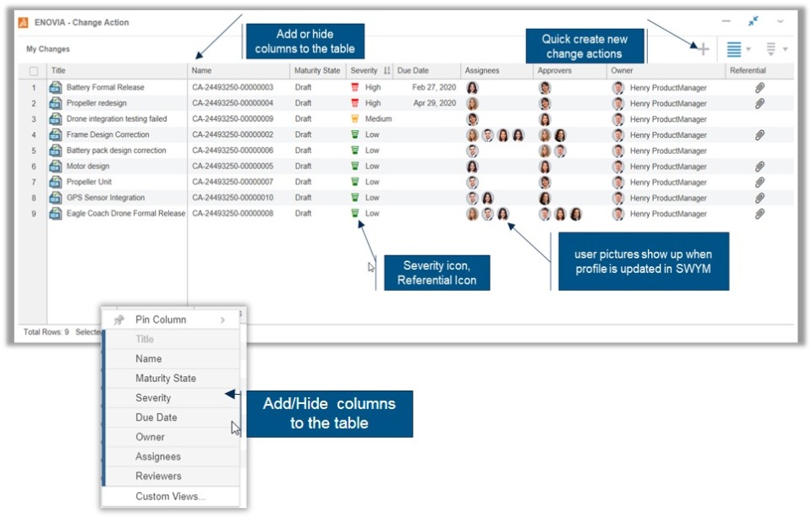
Task: Click the plus icon to create change action
Action: pos(703,49)
